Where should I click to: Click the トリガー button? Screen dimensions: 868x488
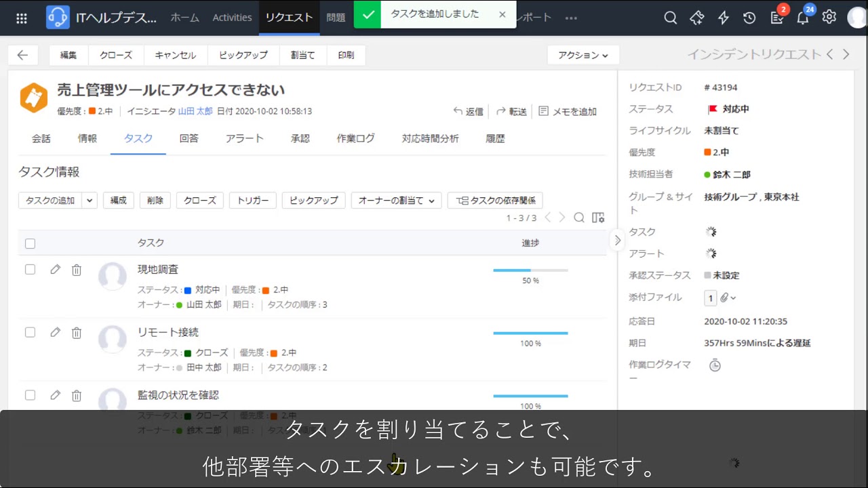pyautogui.click(x=253, y=200)
